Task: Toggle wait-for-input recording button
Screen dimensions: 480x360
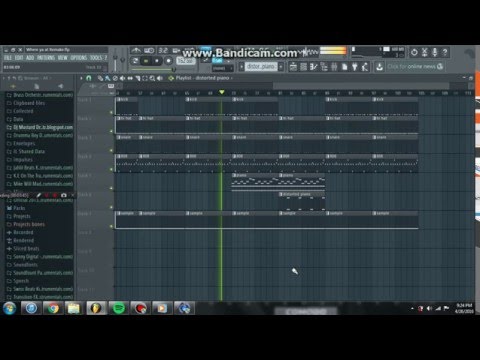Action: pyautogui.click(x=149, y=50)
